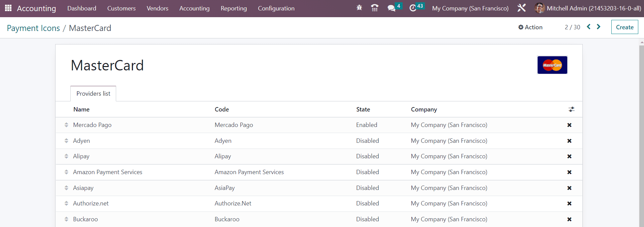
Task: Click Authorize.Net code cell
Action: point(233,203)
